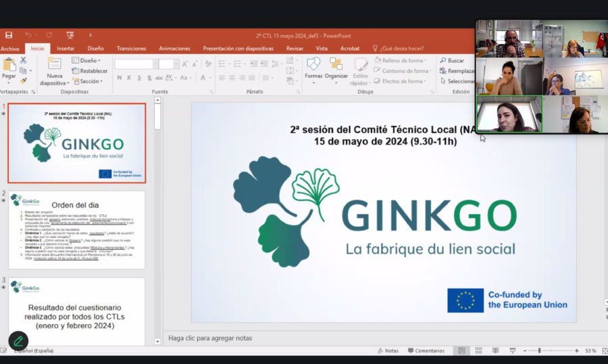This screenshot has height=364, width=608.
Task: Select the Orden del día slide thumbnail
Action: (76, 229)
